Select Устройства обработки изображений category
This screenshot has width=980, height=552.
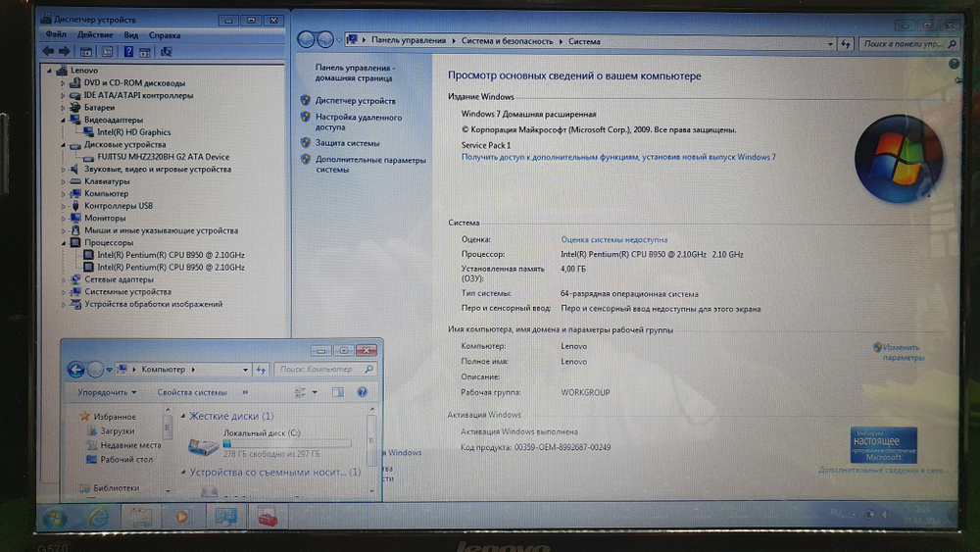click(x=153, y=304)
